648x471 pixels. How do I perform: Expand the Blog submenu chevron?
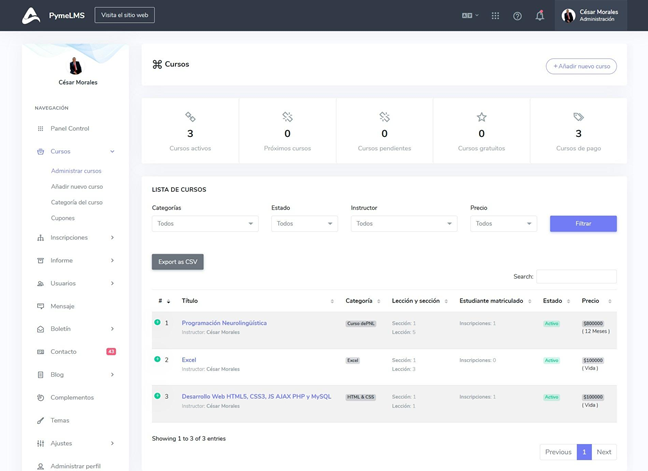click(x=112, y=375)
